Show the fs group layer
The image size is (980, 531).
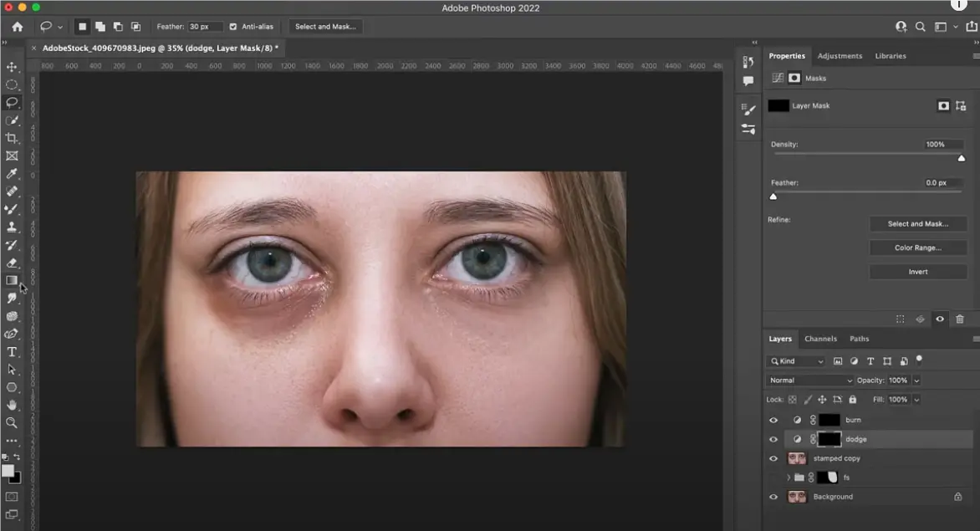[773, 477]
